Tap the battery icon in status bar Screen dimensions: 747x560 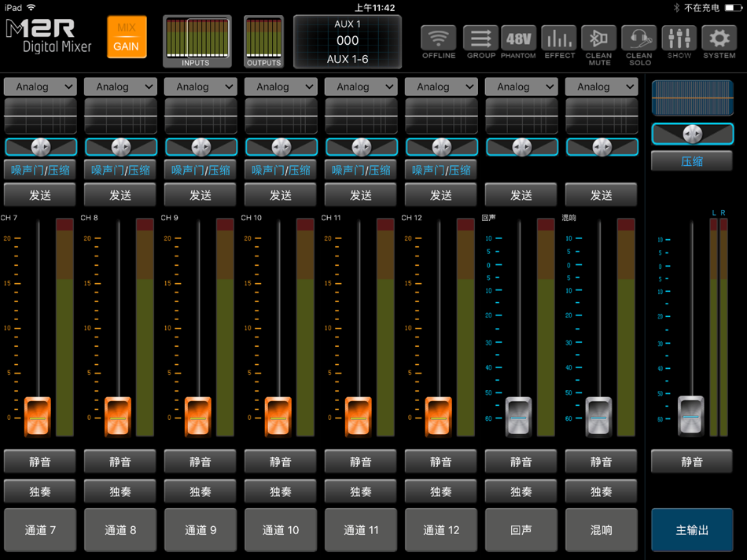[x=733, y=8]
